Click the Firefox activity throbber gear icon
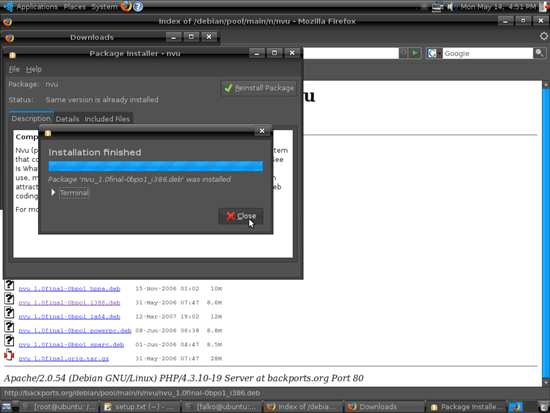This screenshot has height=413, width=550. (544, 36)
